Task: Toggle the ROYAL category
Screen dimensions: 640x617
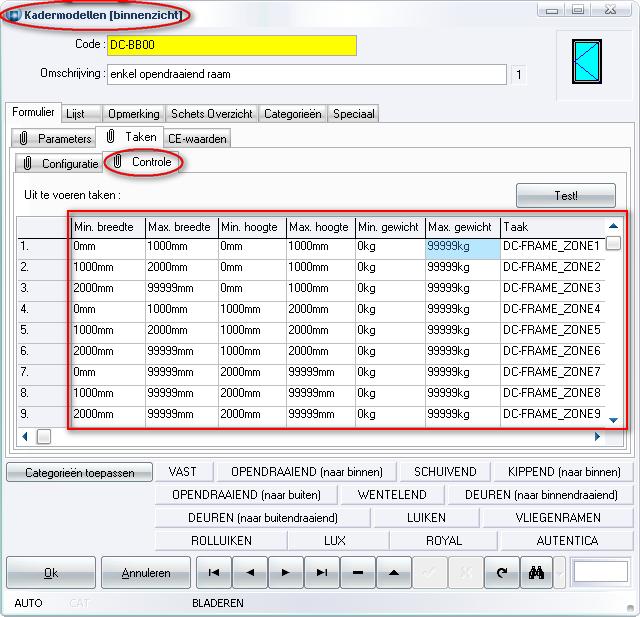Action: pyautogui.click(x=444, y=541)
